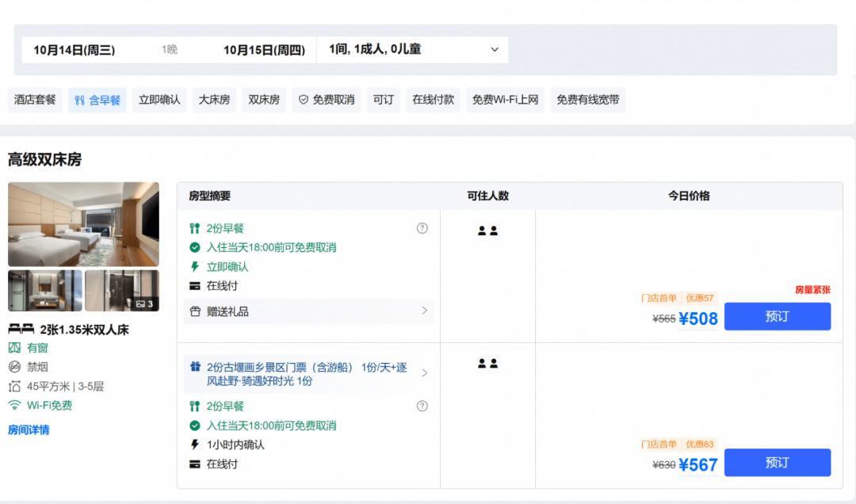Image resolution: width=856 pixels, height=504 pixels.
Task: Expand the 古堰画乡景区门票 package details
Action: (308, 374)
